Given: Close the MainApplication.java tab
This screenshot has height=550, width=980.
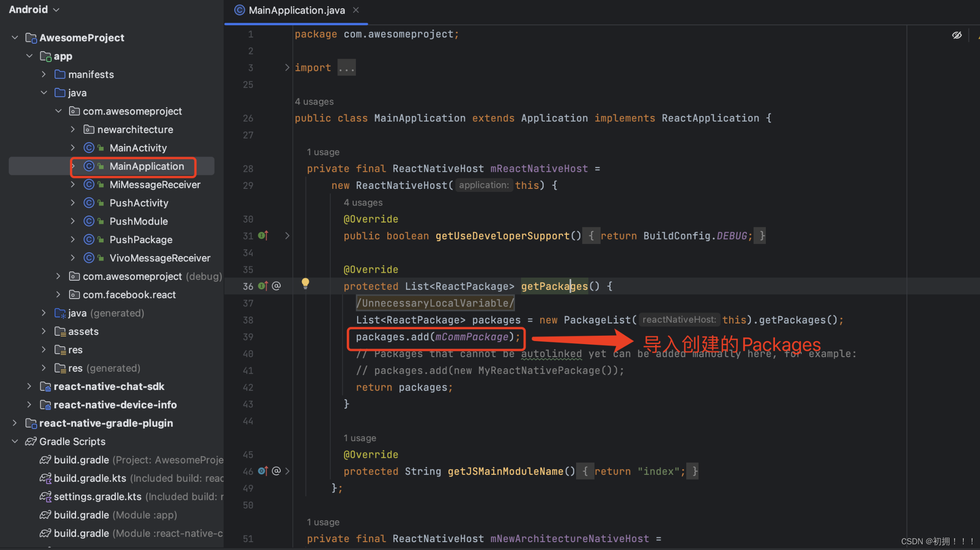Looking at the screenshot, I should [x=355, y=10].
